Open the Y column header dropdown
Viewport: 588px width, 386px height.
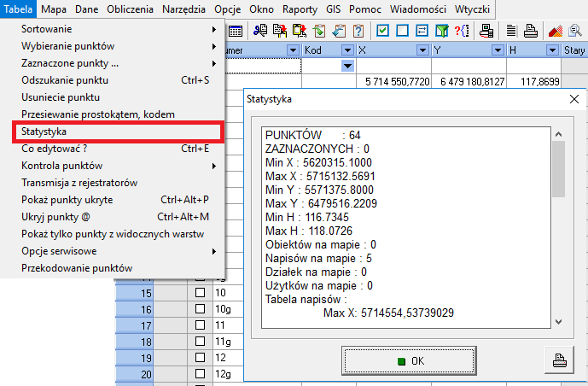coord(498,50)
